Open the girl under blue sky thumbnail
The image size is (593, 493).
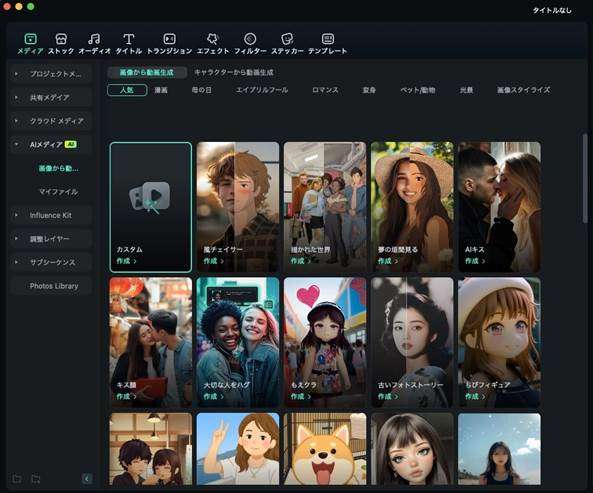[x=499, y=449]
